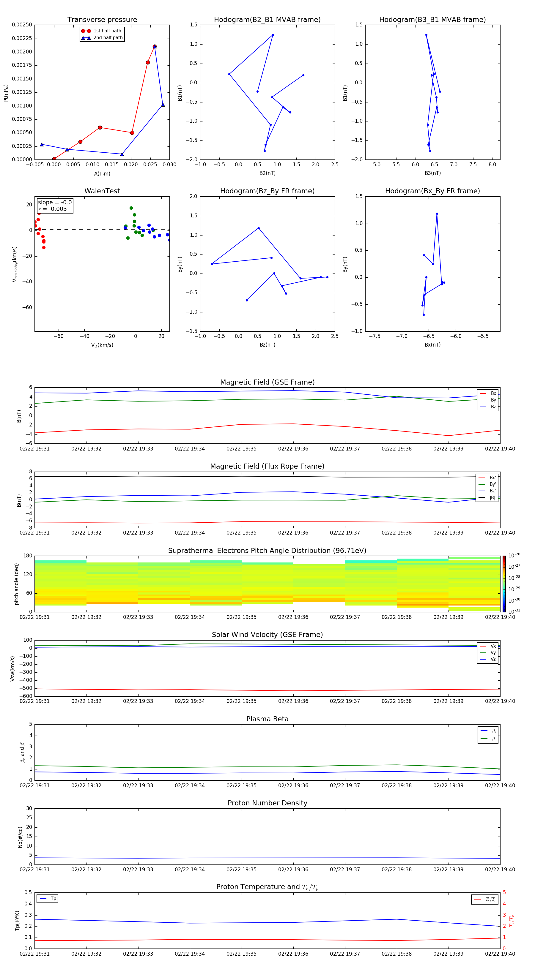Screen dimensions: 535x980
Task: Click the 'Hodogram(B2_B1 MVAB frame)' title
Action: coord(267,20)
